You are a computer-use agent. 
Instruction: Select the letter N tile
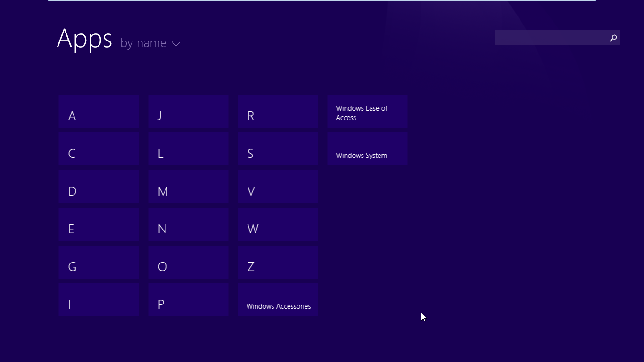188,225
